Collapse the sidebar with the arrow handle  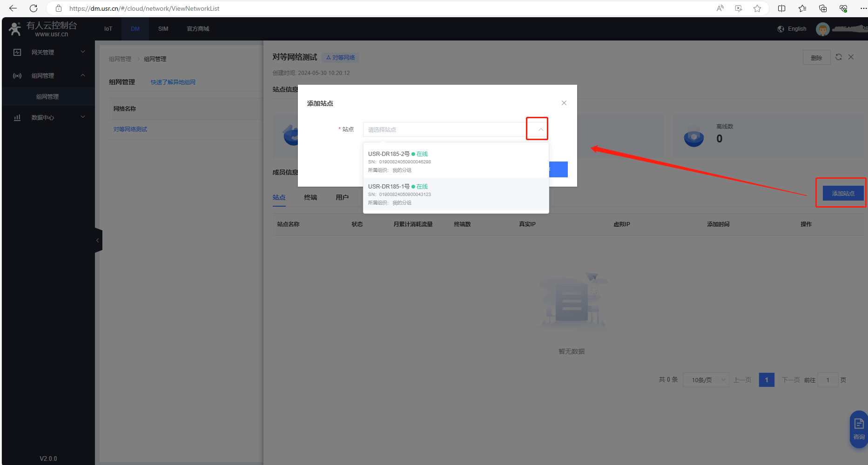pos(98,241)
